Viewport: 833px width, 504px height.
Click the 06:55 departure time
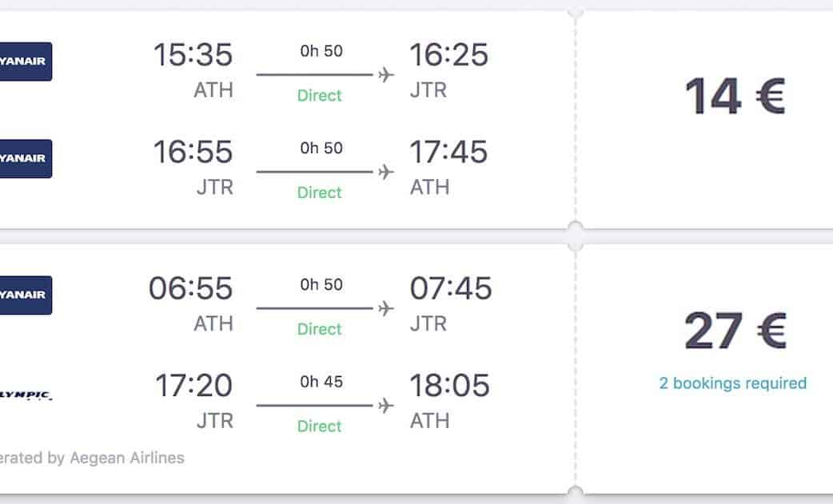[x=190, y=288]
